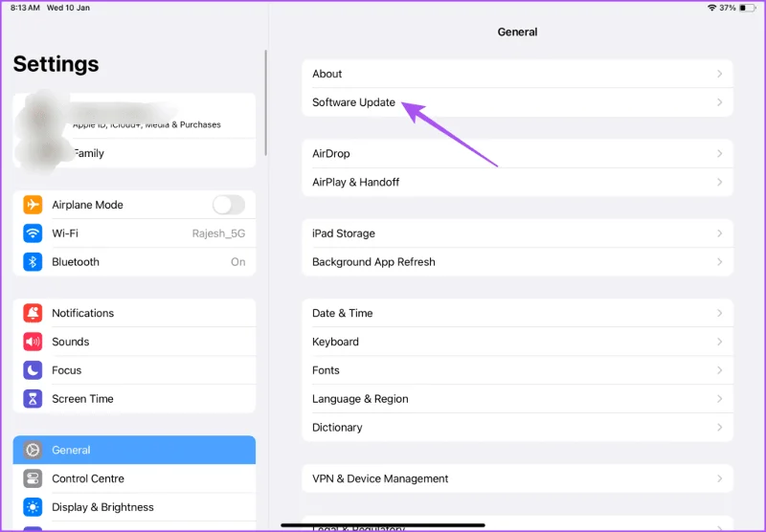Open Bluetooth On status value
Viewport: 766px width, 532px height.
pos(237,262)
